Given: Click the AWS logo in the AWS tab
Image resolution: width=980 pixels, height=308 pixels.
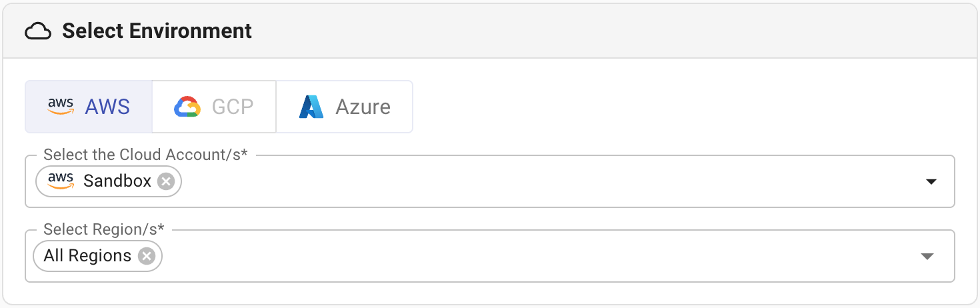Looking at the screenshot, I should click(x=61, y=107).
